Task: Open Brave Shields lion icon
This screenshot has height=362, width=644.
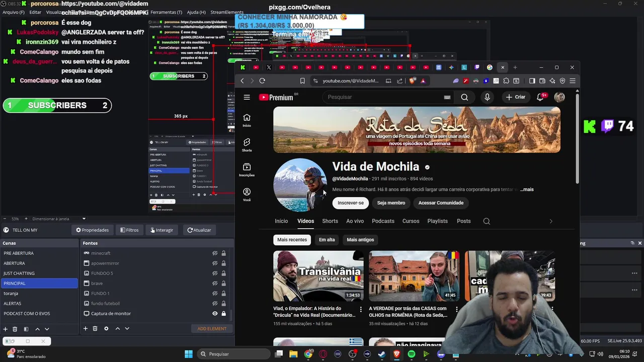Action: [x=413, y=81]
